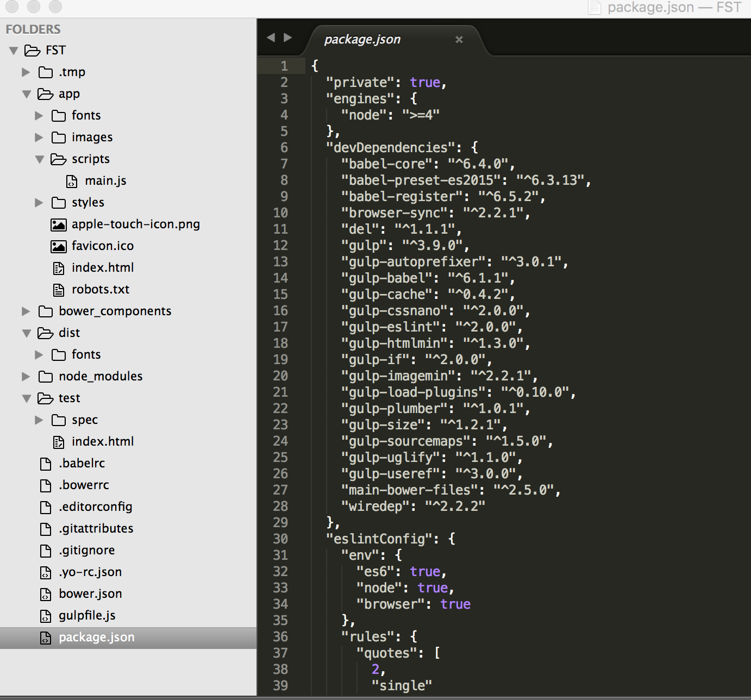Select line number 12 in the gutter

(x=280, y=246)
